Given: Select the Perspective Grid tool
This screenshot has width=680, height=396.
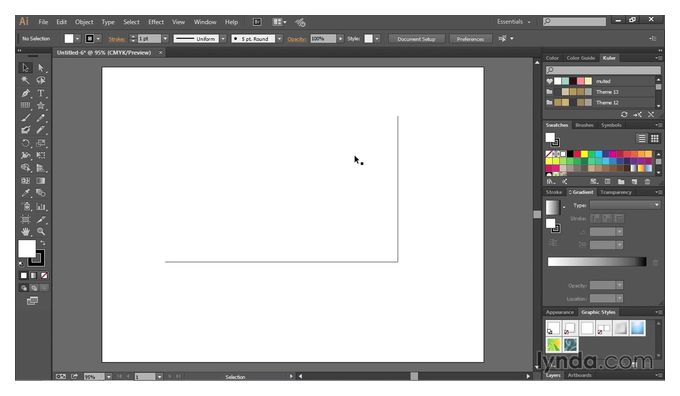Looking at the screenshot, I should pos(41,168).
